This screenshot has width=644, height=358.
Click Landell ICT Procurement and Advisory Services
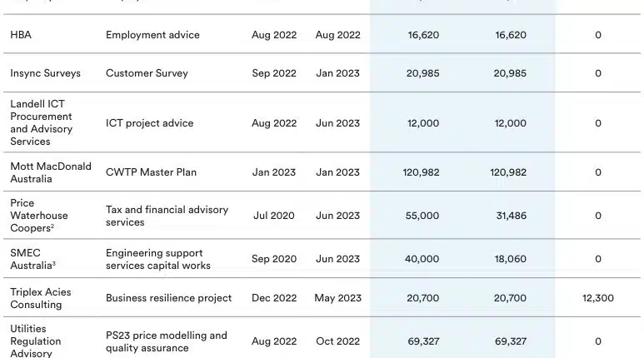coord(42,122)
